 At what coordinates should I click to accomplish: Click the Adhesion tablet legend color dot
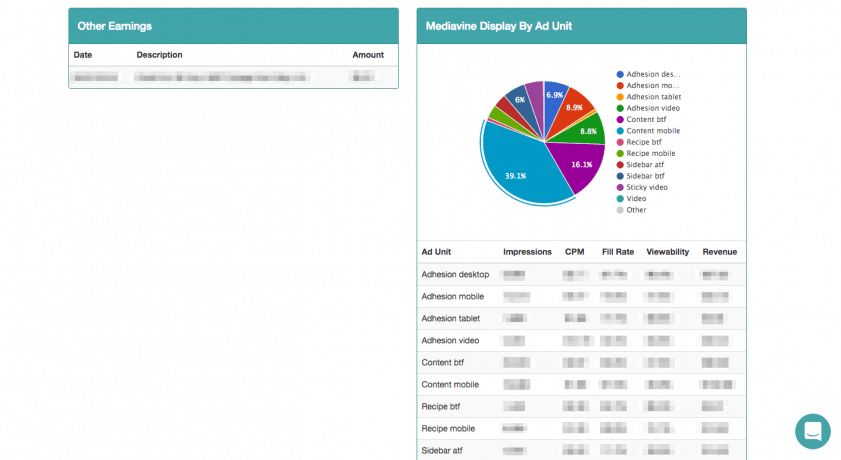pyautogui.click(x=620, y=97)
